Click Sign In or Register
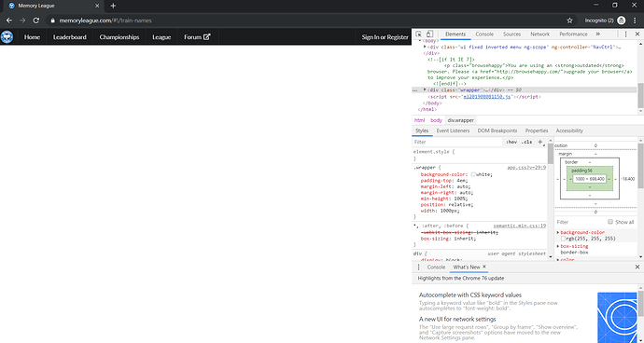The width and height of the screenshot is (644, 343). 385,37
